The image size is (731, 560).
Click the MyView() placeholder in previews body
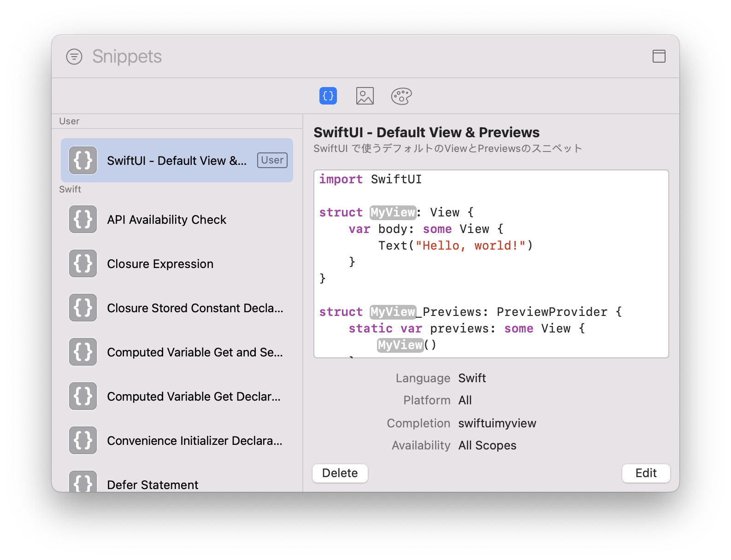400,345
